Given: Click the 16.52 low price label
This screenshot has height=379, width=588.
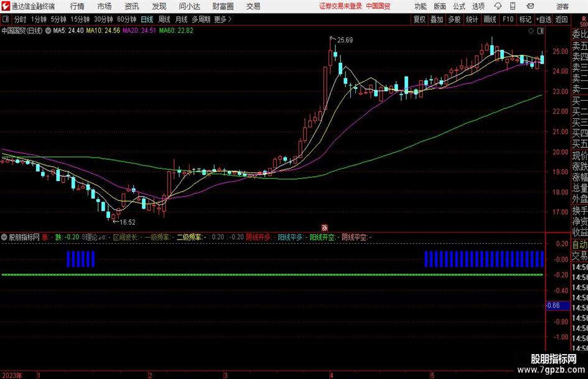Looking at the screenshot, I should tap(128, 222).
